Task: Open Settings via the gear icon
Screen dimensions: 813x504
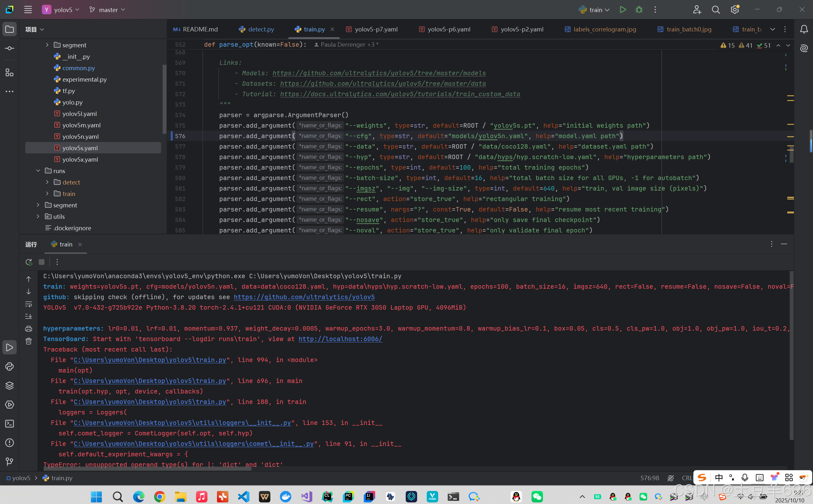Action: pyautogui.click(x=734, y=10)
